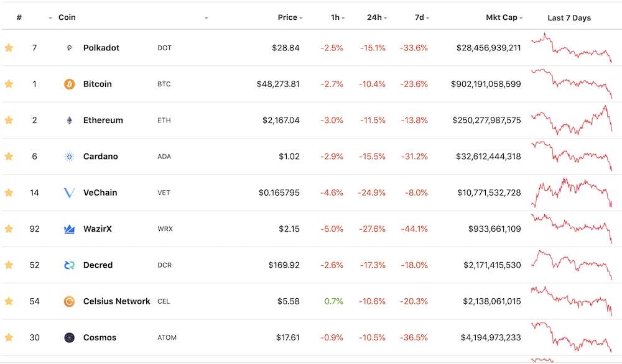Open the Ethereum coin page link
The height and width of the screenshot is (364, 622).
click(x=103, y=121)
